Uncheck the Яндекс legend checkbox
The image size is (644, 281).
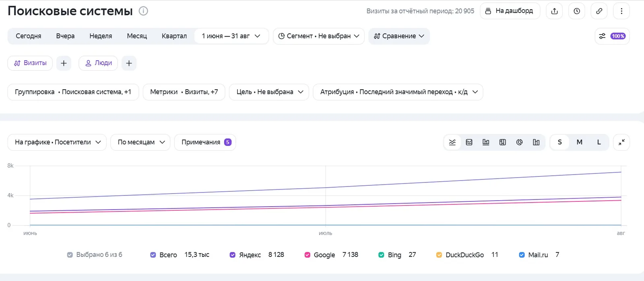pos(233,255)
